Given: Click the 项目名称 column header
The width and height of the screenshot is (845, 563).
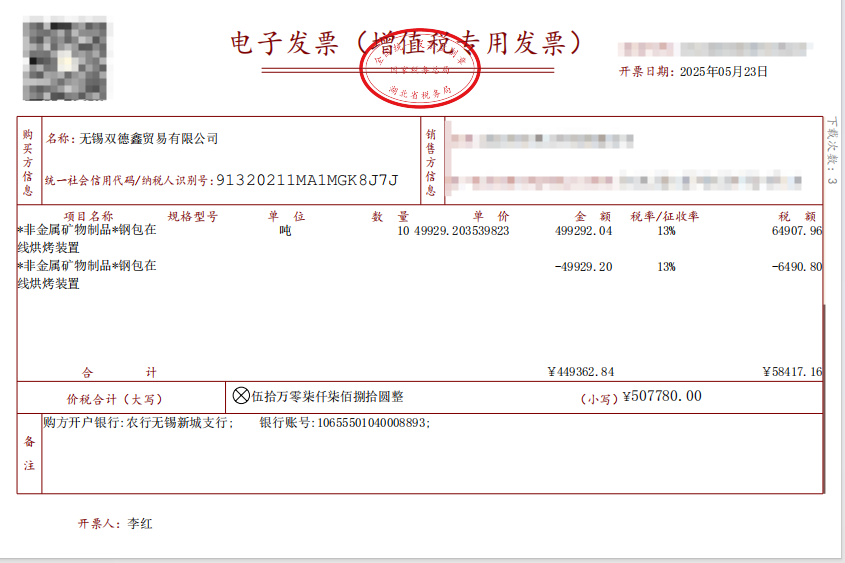Looking at the screenshot, I should coord(88,217).
